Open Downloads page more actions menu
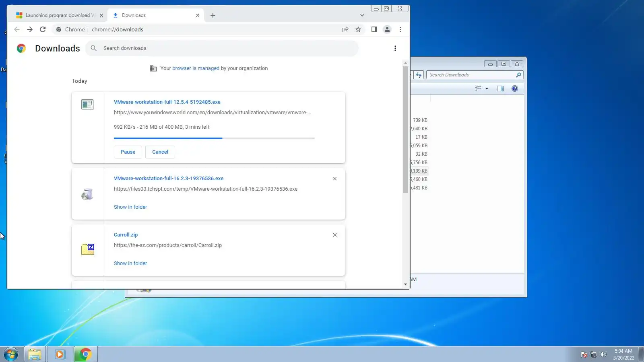The width and height of the screenshot is (644, 362). [x=395, y=48]
